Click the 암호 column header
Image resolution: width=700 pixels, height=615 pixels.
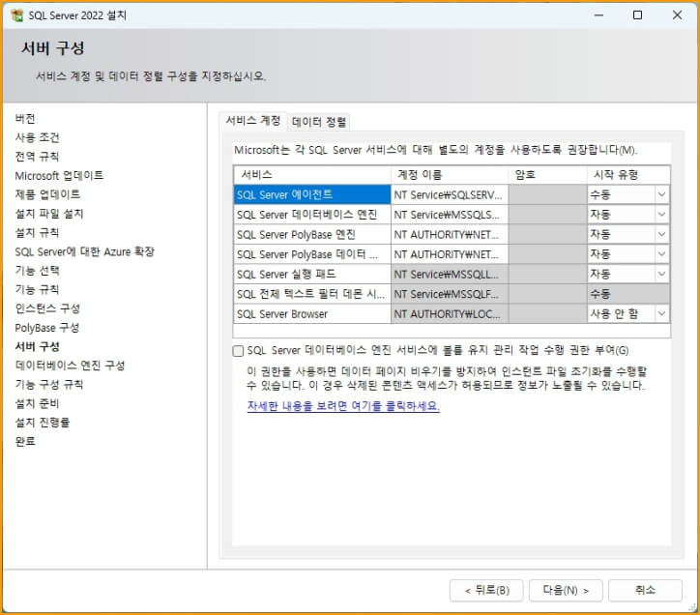(548, 175)
